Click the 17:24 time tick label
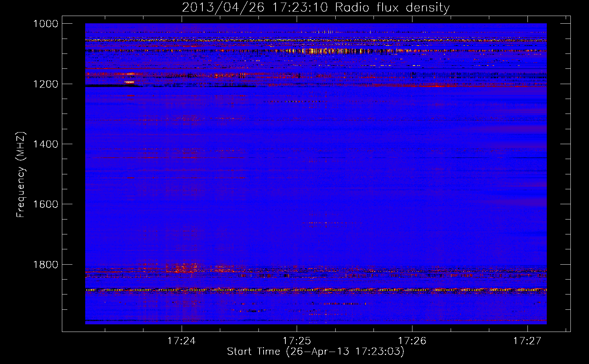Image resolution: width=589 pixels, height=364 pixels. pos(181,341)
